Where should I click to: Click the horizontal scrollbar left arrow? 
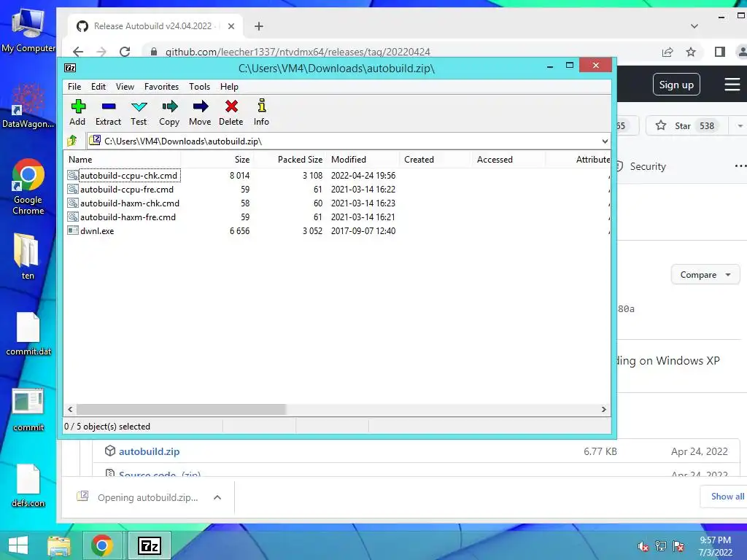(70, 410)
